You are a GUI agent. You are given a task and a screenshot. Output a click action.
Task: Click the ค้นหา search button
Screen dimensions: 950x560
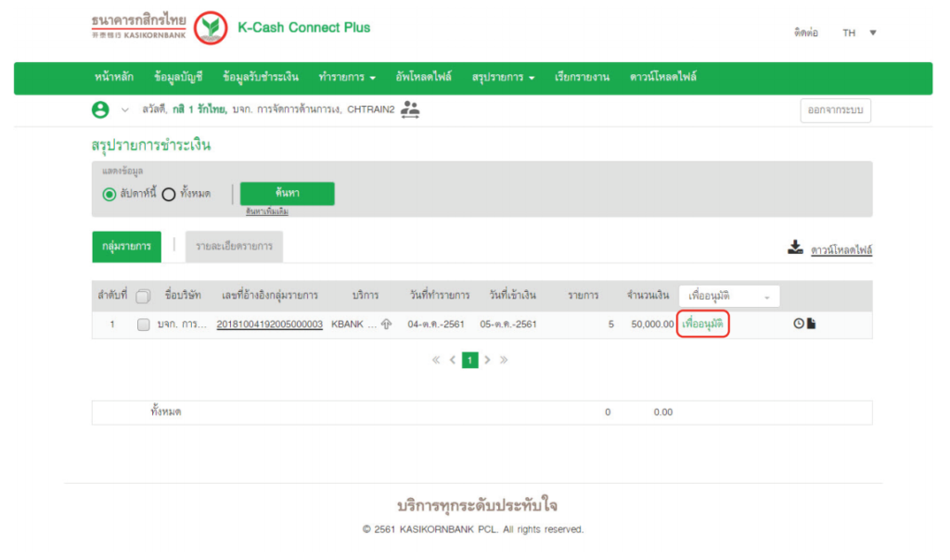pyautogui.click(x=289, y=194)
